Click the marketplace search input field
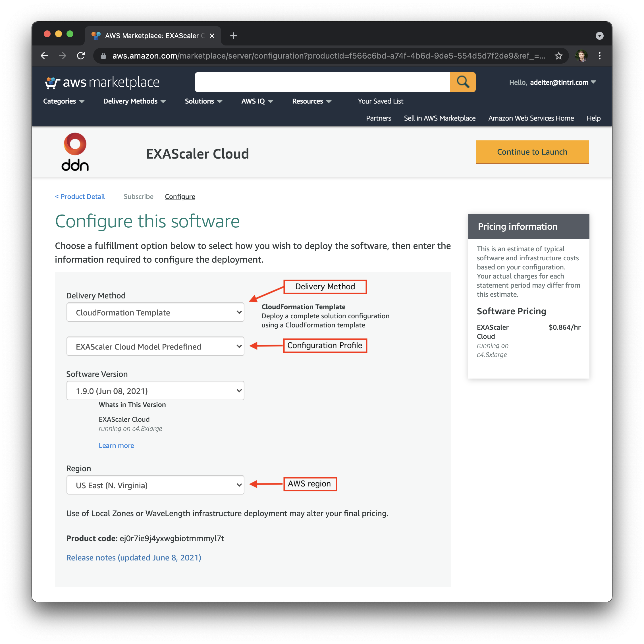The image size is (644, 644). (x=322, y=82)
